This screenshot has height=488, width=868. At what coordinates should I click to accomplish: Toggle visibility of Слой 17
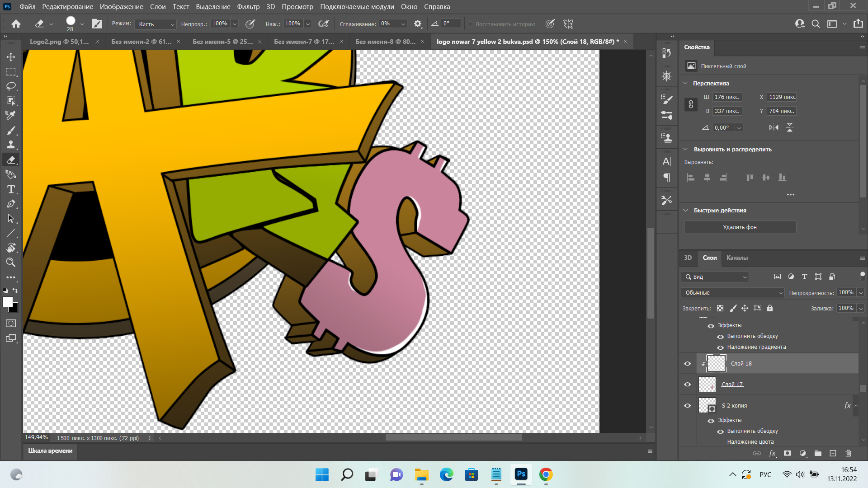tap(688, 385)
